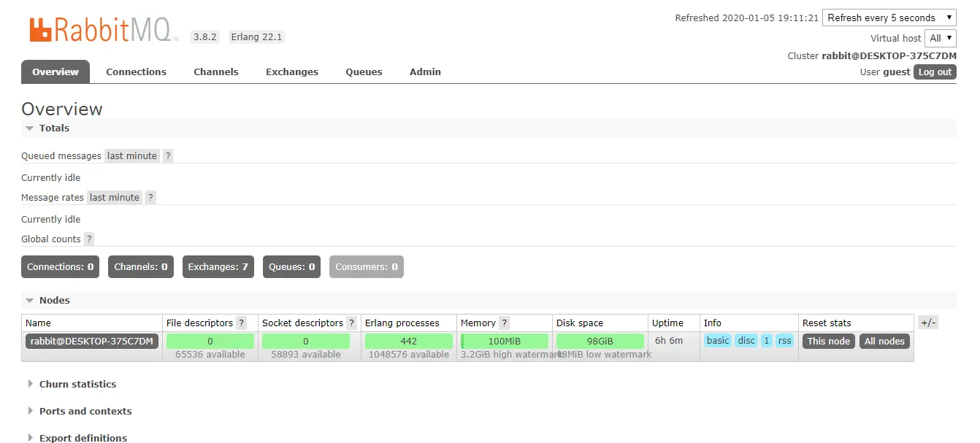This screenshot has width=980, height=443.
Task: Click Socket descriptors help question mark
Action: click(x=352, y=323)
